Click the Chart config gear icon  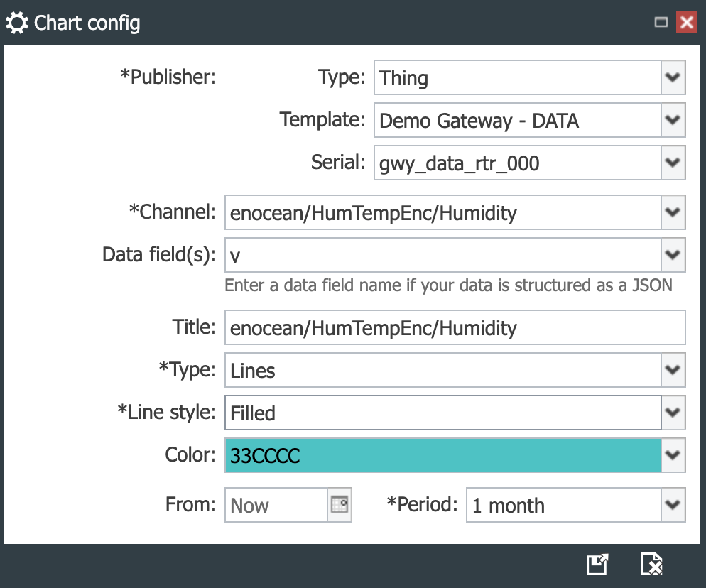(x=17, y=23)
